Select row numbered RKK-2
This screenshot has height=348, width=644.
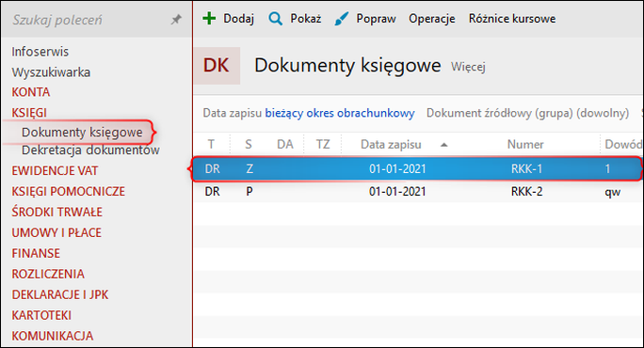coord(418,192)
